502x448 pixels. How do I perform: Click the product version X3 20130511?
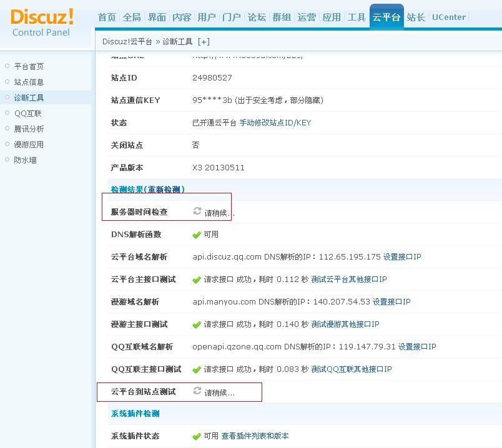point(219,168)
